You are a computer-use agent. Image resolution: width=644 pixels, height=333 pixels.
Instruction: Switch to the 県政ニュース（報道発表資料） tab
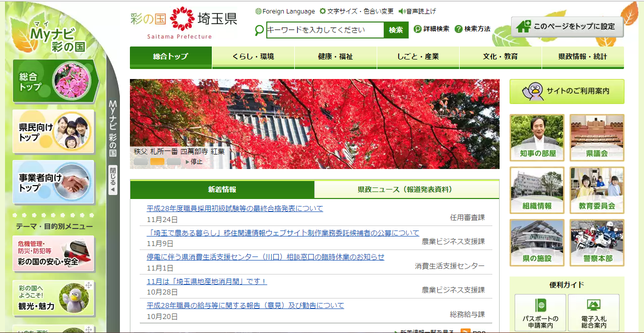[407, 189]
